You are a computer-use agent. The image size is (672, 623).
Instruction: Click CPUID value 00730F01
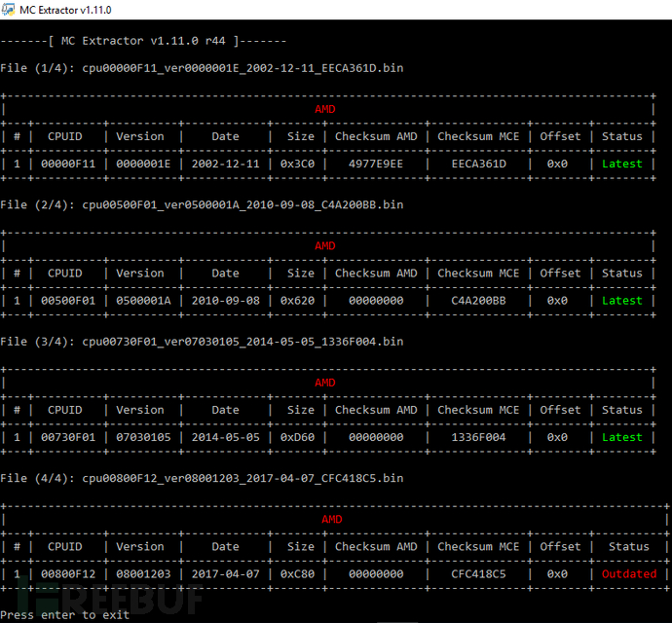[x=68, y=437]
